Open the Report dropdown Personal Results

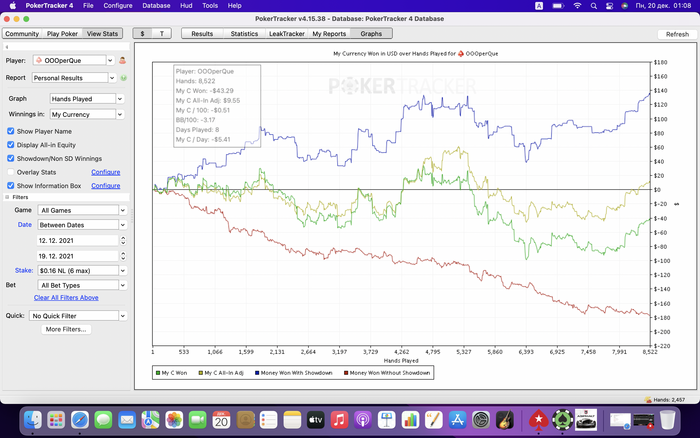[x=74, y=78]
